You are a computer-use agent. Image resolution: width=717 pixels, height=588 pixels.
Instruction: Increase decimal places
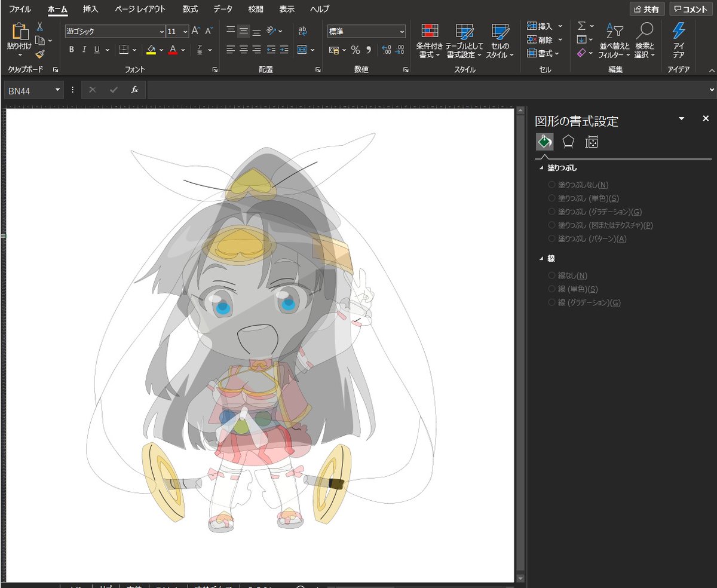(386, 50)
